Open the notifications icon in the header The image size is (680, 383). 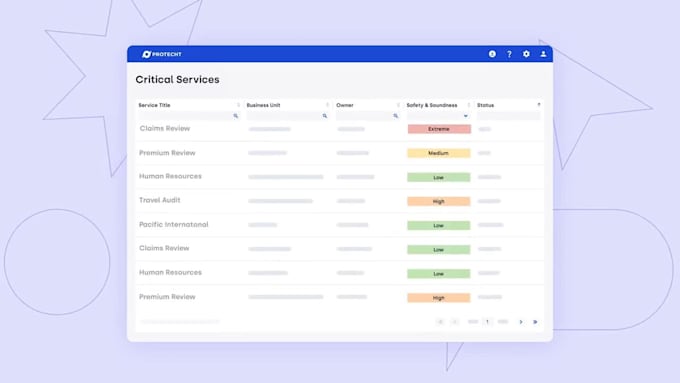point(492,54)
